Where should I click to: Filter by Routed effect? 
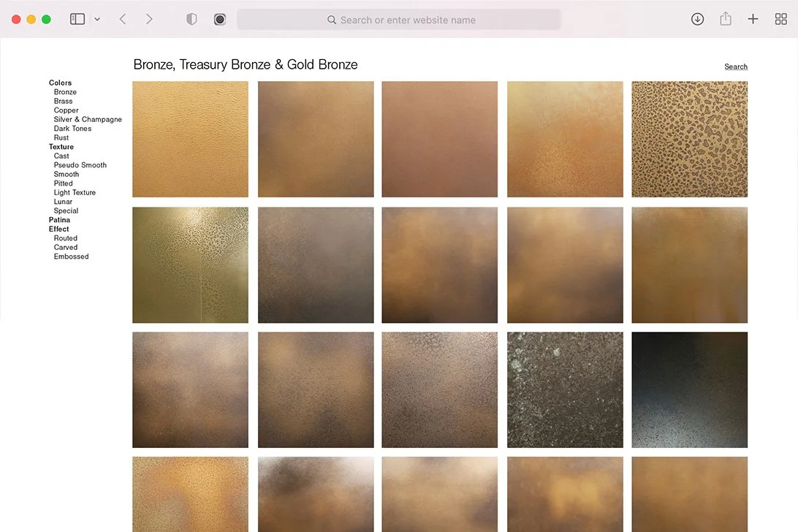tap(66, 238)
